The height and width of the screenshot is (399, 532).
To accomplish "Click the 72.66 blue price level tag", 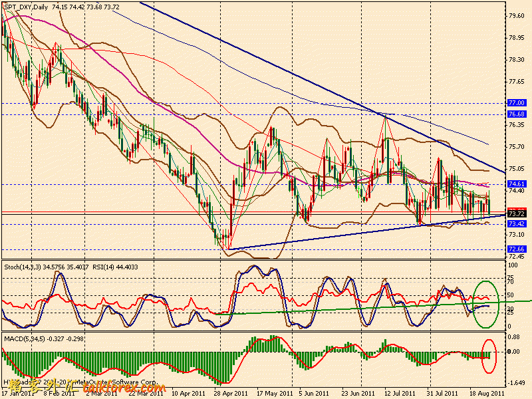I will pyautogui.click(x=517, y=249).
